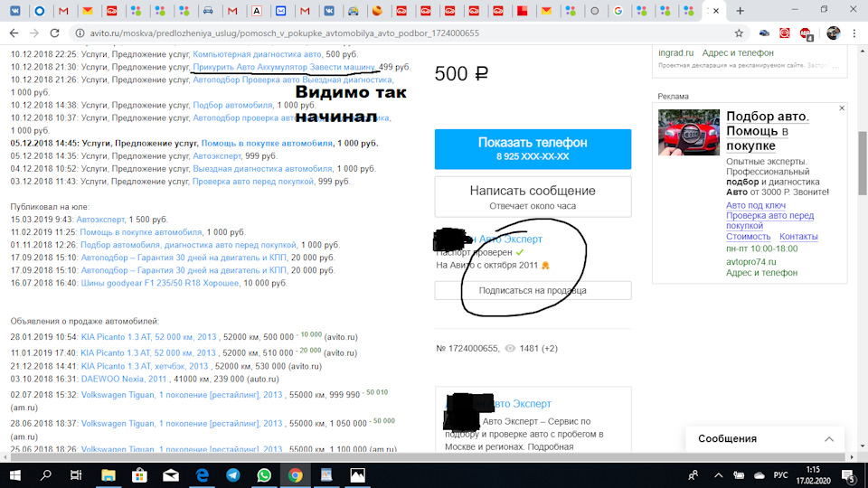The width and height of the screenshot is (868, 488).
Task: Open the Mail app on taskbar
Action: coord(171,475)
